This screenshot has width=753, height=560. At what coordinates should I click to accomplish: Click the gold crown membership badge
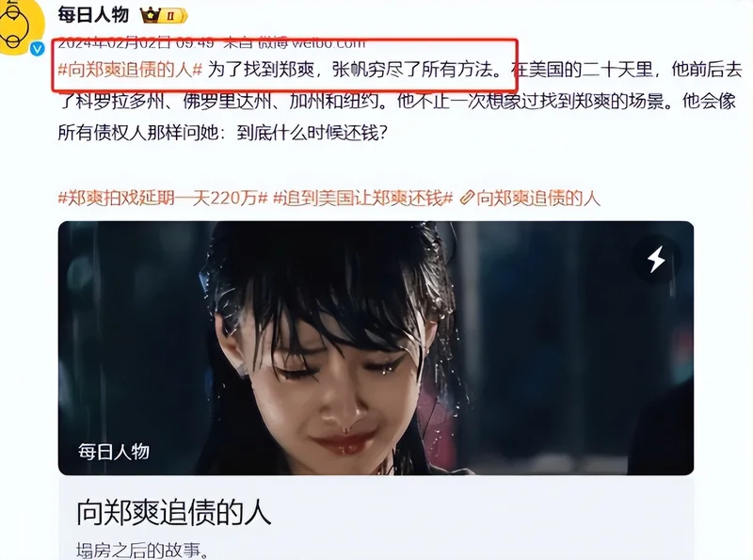pyautogui.click(x=151, y=15)
